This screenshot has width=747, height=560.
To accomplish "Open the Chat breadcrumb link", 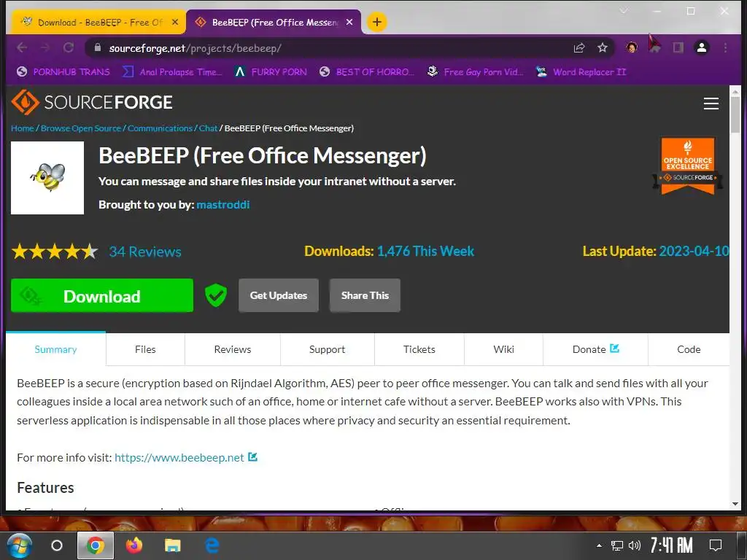I will (208, 128).
